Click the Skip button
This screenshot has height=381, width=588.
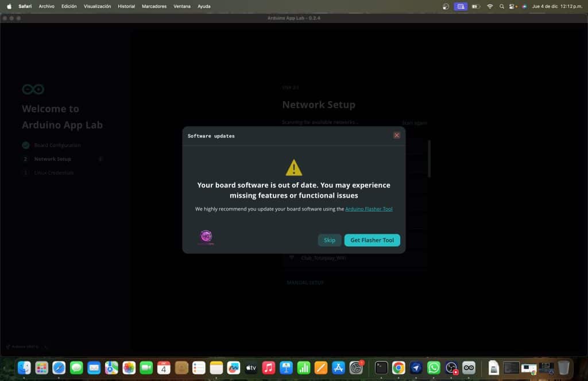(329, 240)
